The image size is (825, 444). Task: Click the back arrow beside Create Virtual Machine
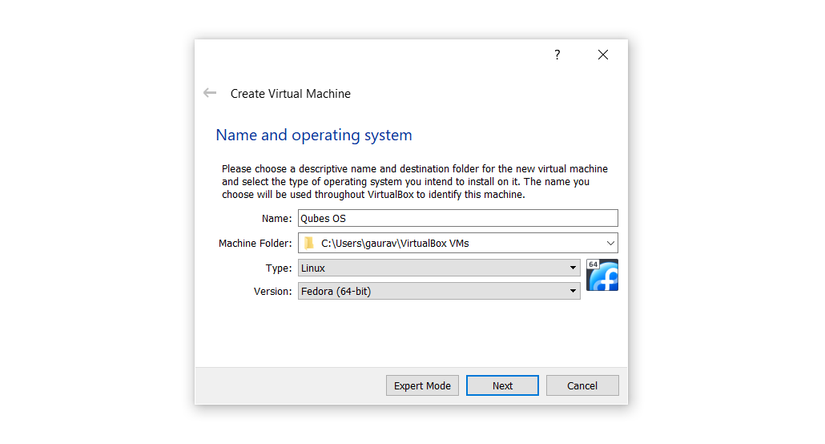[x=210, y=93]
